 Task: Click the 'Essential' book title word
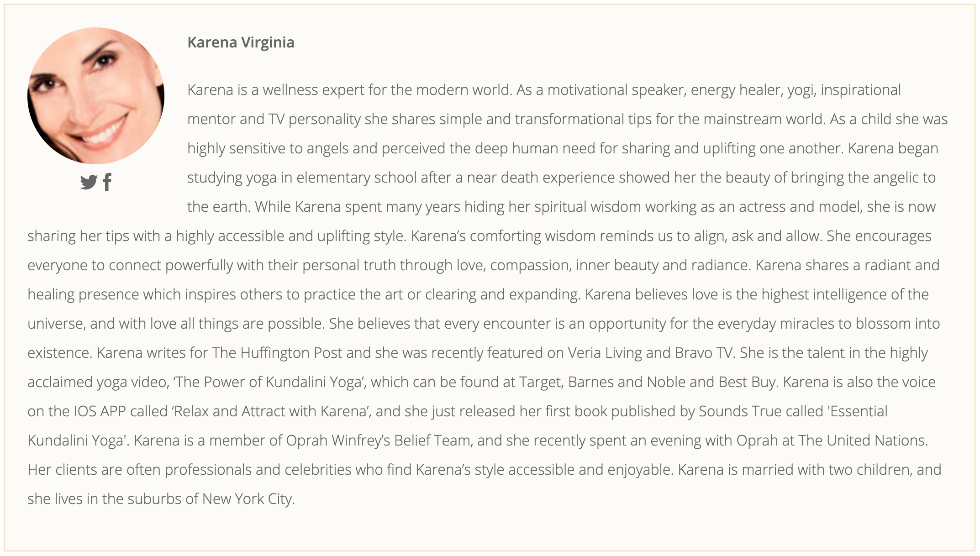coord(858,411)
